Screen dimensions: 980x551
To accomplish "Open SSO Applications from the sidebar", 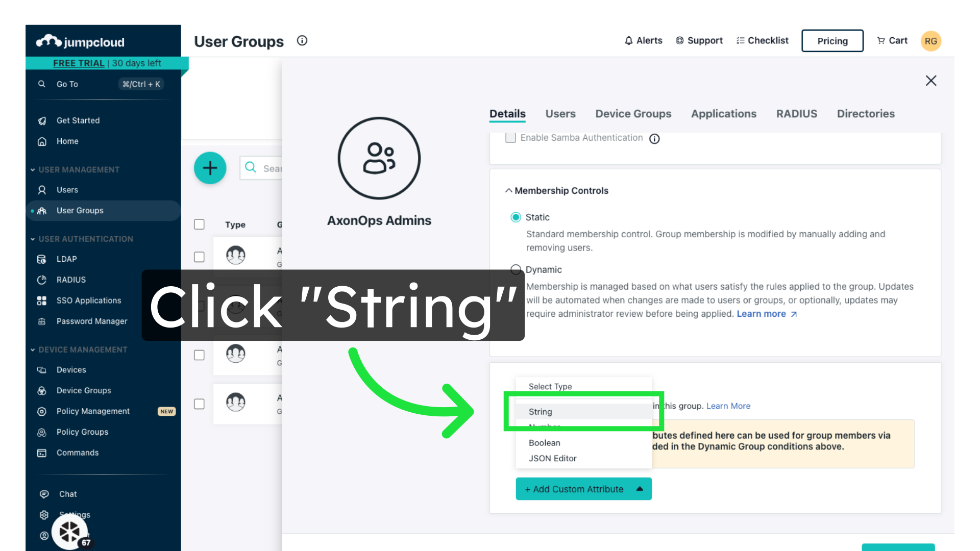I will pos(88,300).
